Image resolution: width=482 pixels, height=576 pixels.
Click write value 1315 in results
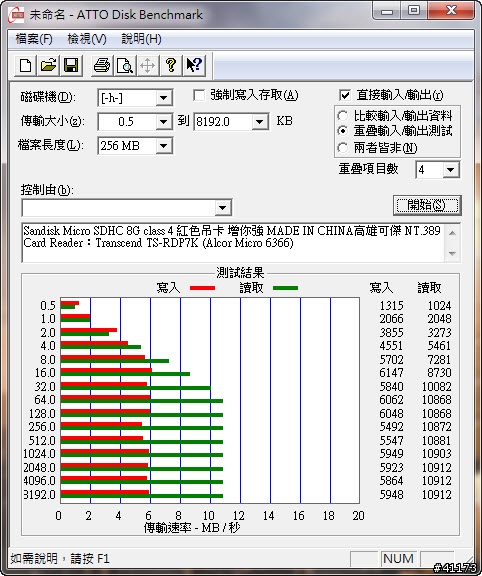[391, 306]
